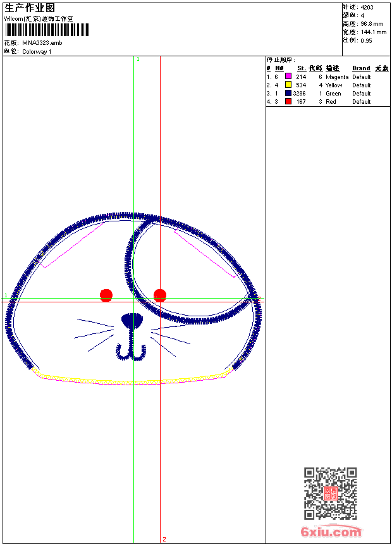392x544 pixels.
Task: Click the red color swatch in row 4
Action: pyautogui.click(x=288, y=101)
